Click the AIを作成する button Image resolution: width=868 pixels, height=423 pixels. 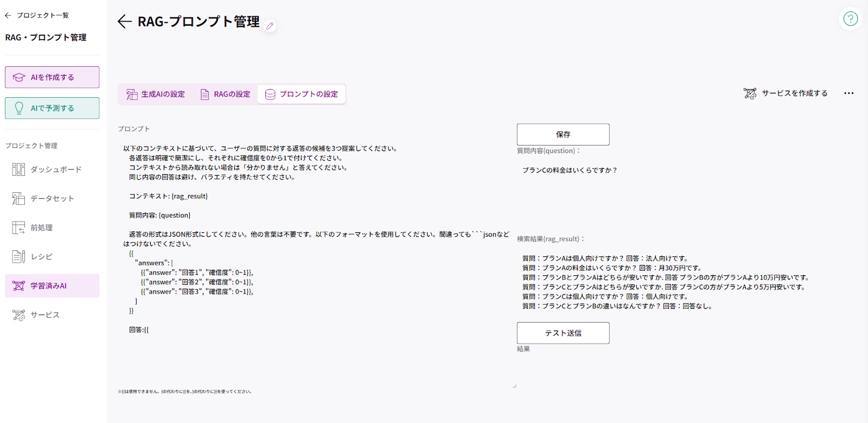52,77
